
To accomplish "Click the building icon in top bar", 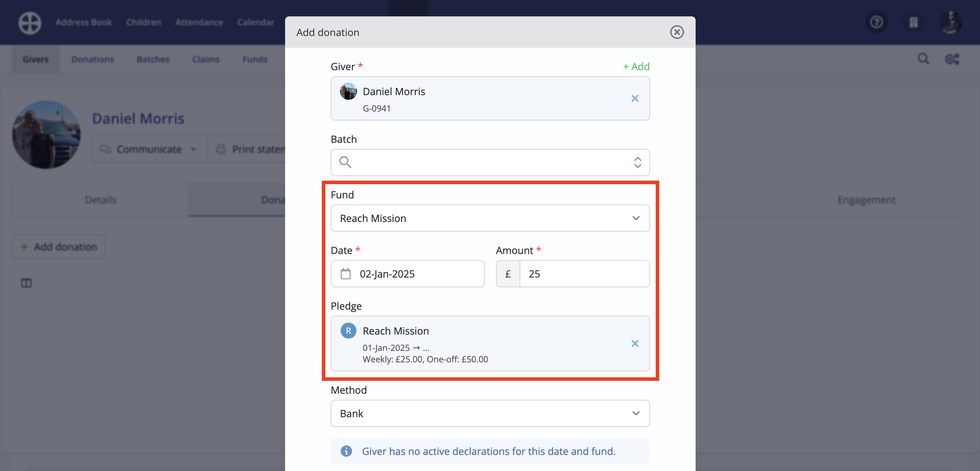I will 913,22.
